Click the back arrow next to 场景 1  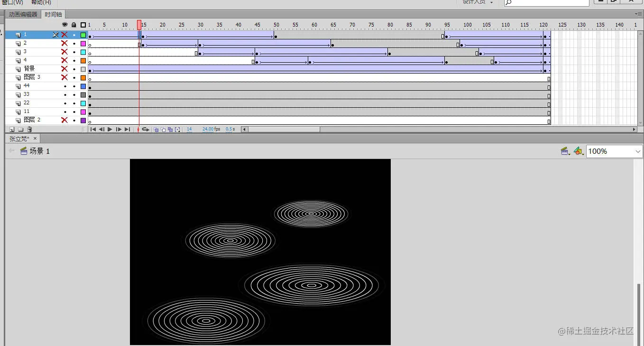click(x=12, y=151)
